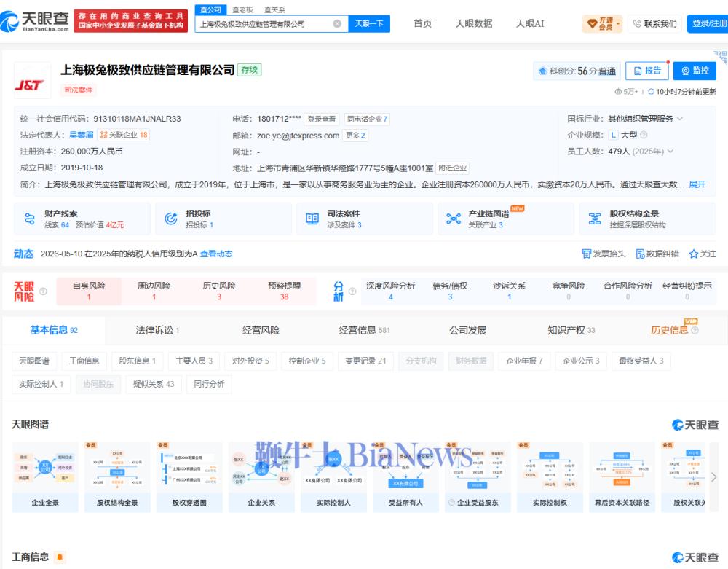Open the 深度风险分析 item
This screenshot has width=728, height=569.
coord(390,291)
